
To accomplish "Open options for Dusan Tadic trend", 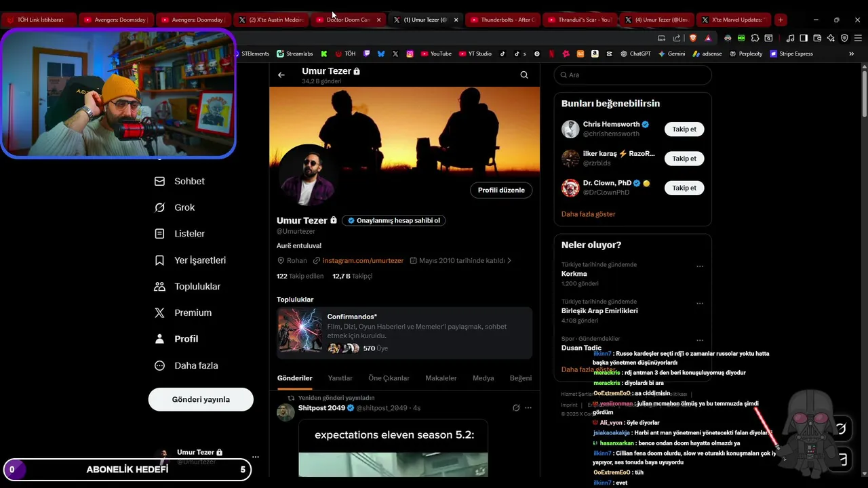I will (x=700, y=340).
